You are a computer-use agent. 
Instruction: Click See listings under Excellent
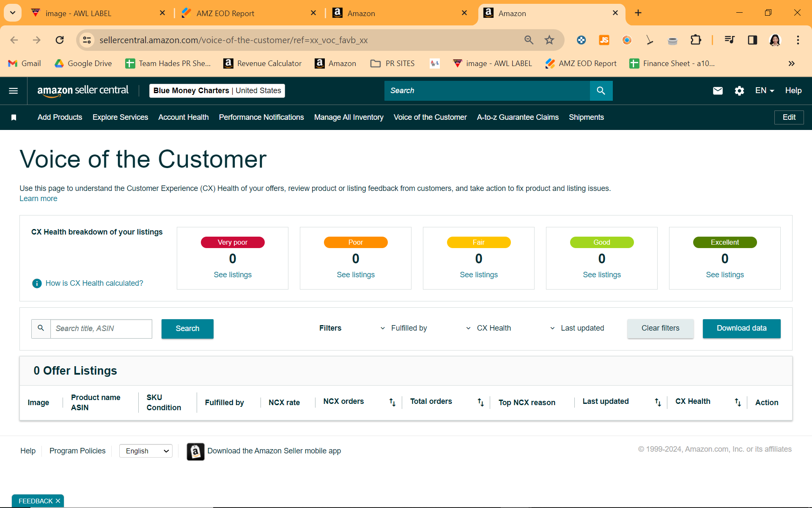click(725, 275)
